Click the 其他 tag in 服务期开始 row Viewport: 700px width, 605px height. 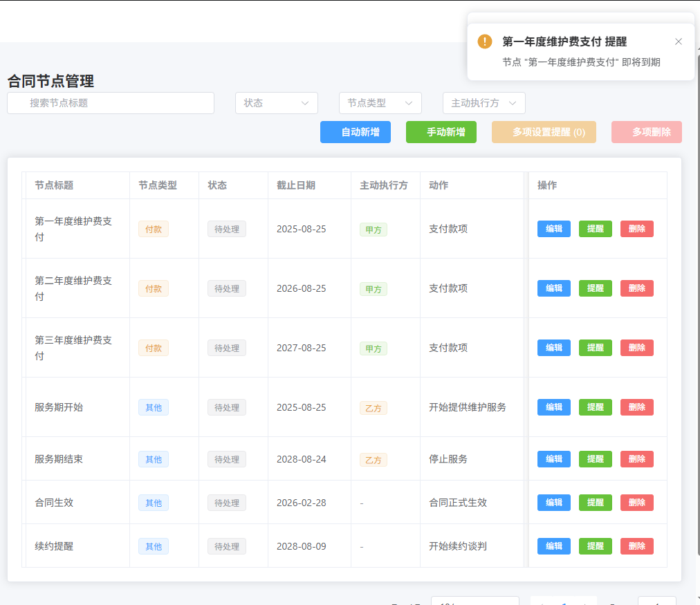click(x=154, y=407)
